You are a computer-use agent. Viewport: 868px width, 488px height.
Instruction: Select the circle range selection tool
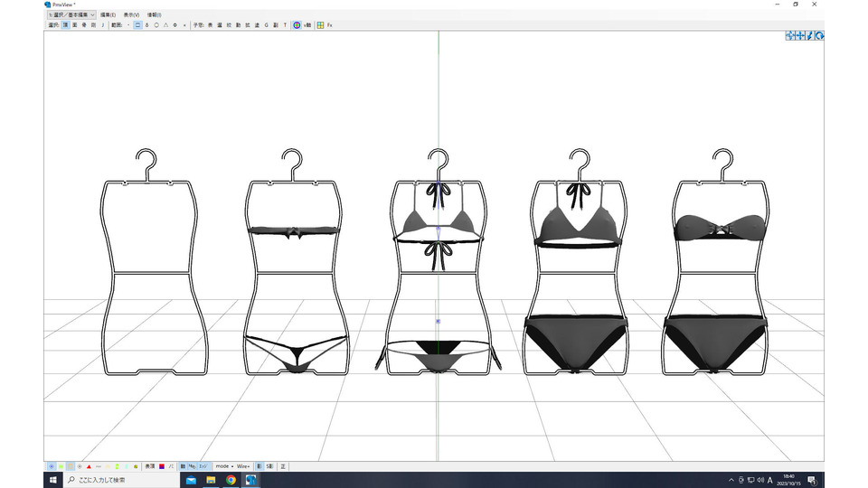156,25
